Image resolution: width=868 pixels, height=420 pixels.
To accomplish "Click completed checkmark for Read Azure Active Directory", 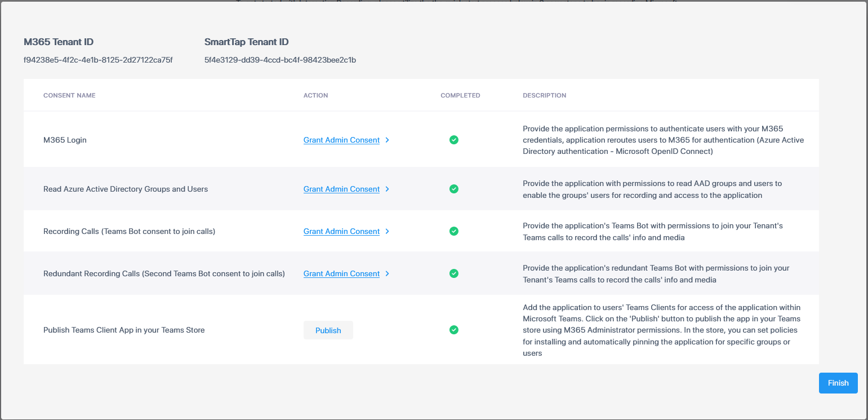I will (454, 189).
